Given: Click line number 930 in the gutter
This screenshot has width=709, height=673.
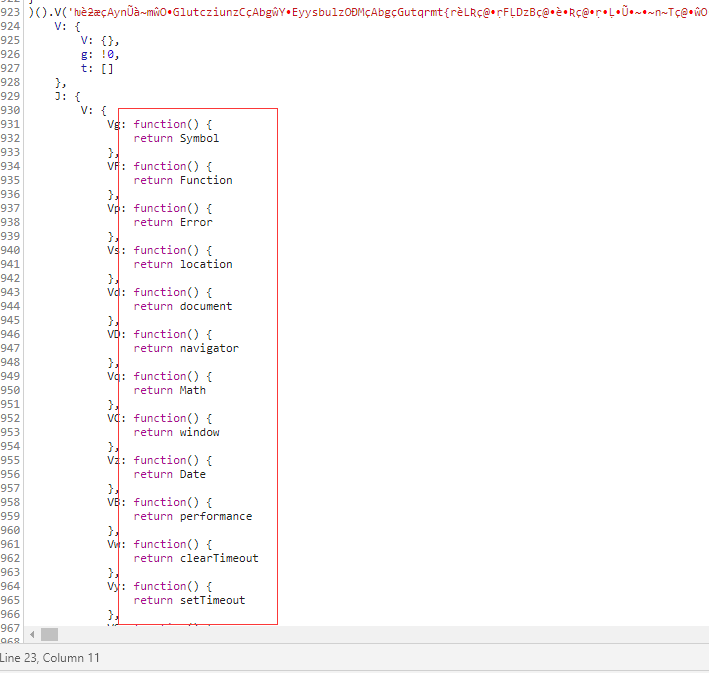Looking at the screenshot, I should [x=10, y=110].
